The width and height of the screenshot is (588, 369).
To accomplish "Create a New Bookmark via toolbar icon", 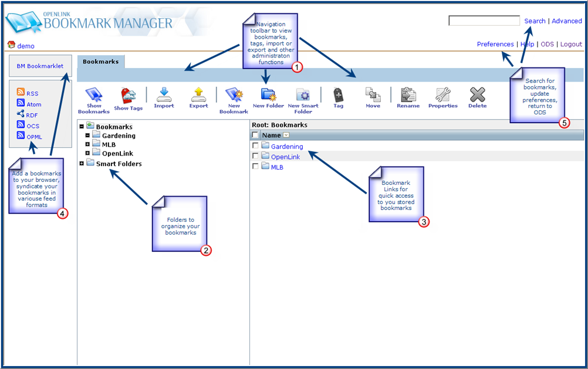I will (234, 94).
